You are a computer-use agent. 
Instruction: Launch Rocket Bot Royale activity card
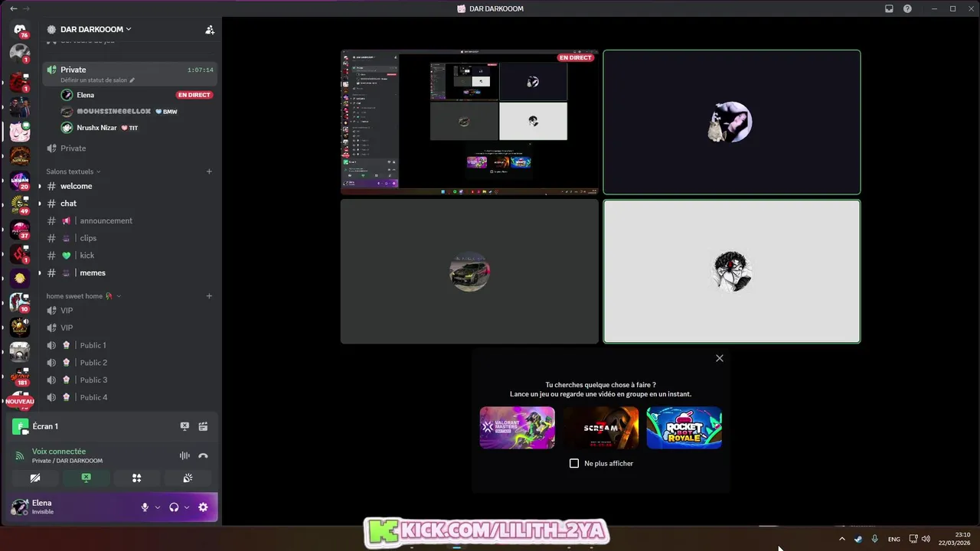click(x=684, y=428)
